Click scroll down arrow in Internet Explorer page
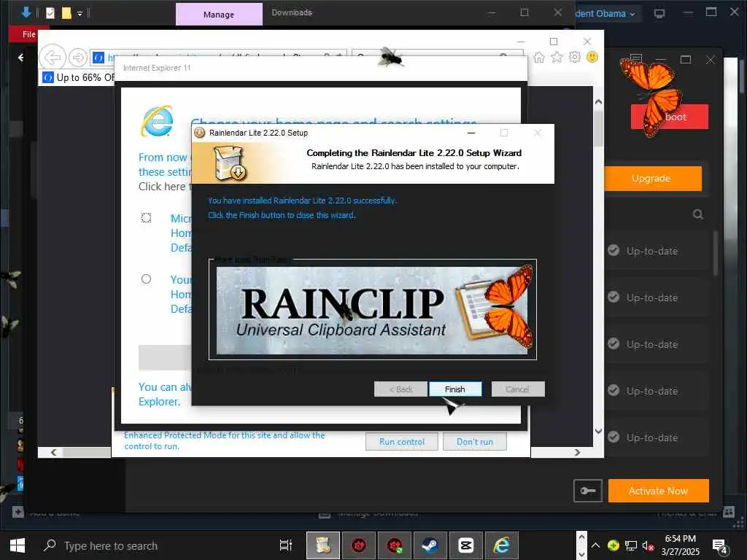The width and height of the screenshot is (747, 560). [x=598, y=431]
